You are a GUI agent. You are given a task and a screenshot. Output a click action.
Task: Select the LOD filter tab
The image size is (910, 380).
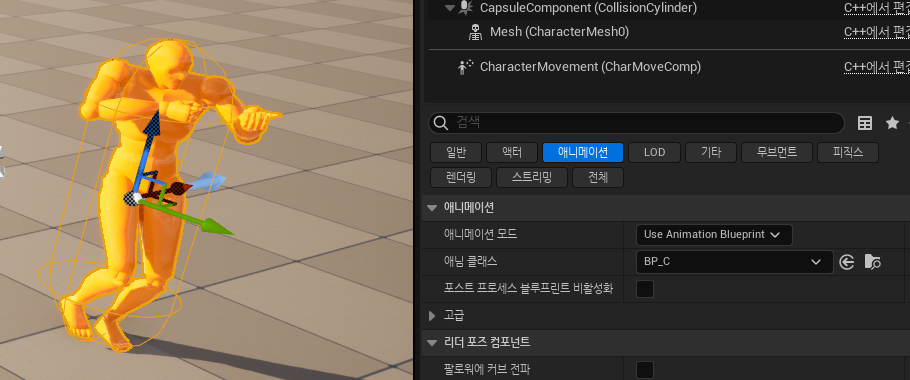tap(654, 153)
